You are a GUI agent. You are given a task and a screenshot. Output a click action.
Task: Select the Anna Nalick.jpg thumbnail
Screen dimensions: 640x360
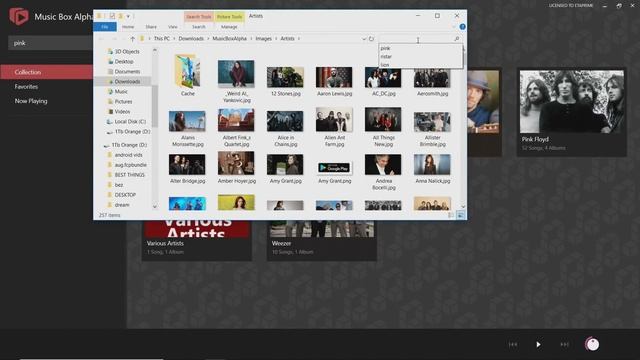point(432,164)
